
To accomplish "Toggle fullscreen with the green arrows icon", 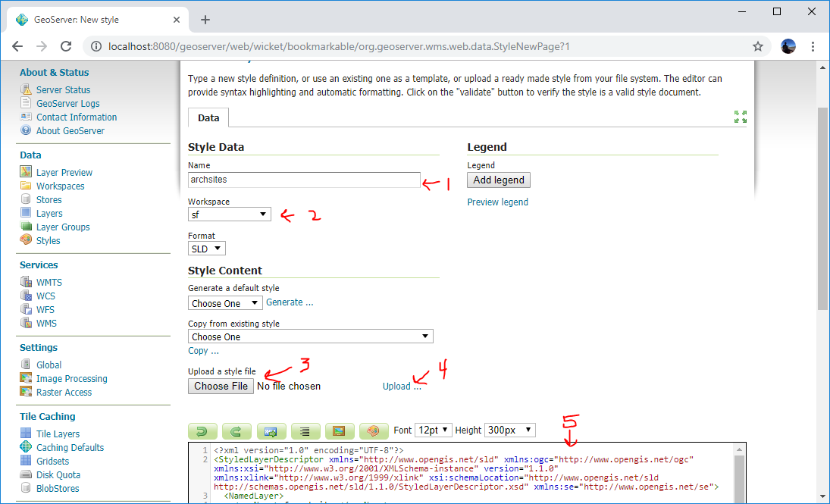I will click(741, 117).
